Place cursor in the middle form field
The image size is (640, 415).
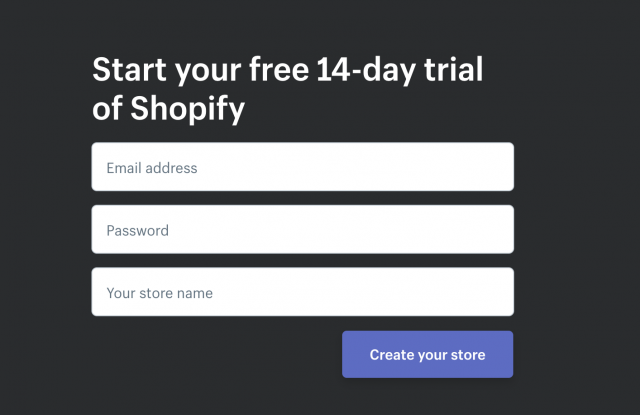[302, 229]
